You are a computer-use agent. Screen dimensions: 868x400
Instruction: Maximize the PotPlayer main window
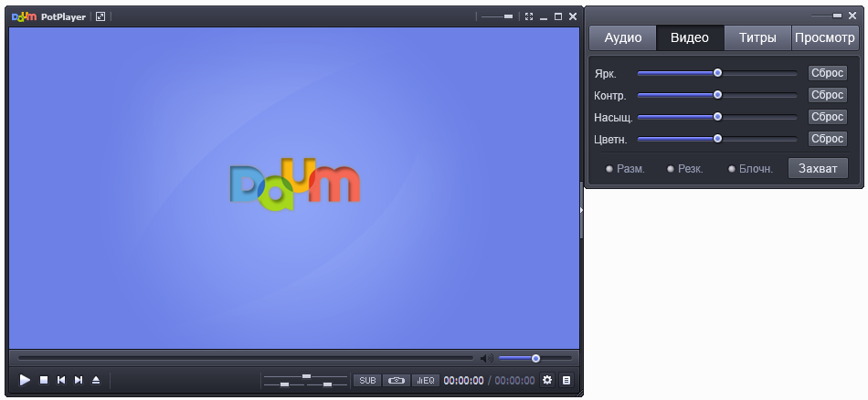(x=558, y=16)
